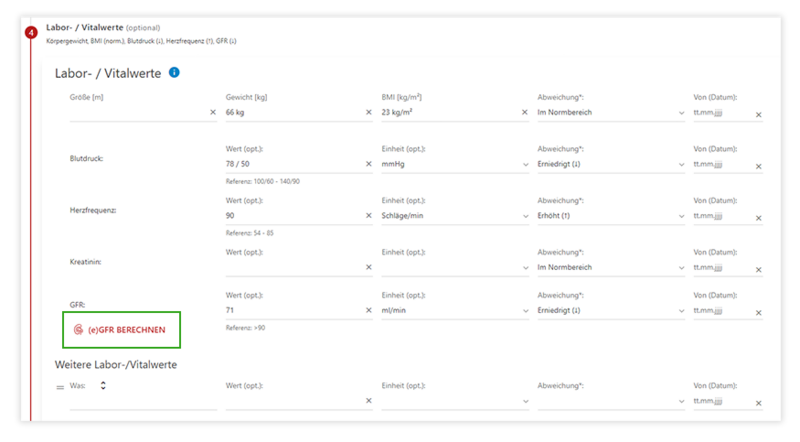Clear the GFR value 71
The width and height of the screenshot is (800, 442).
click(369, 313)
